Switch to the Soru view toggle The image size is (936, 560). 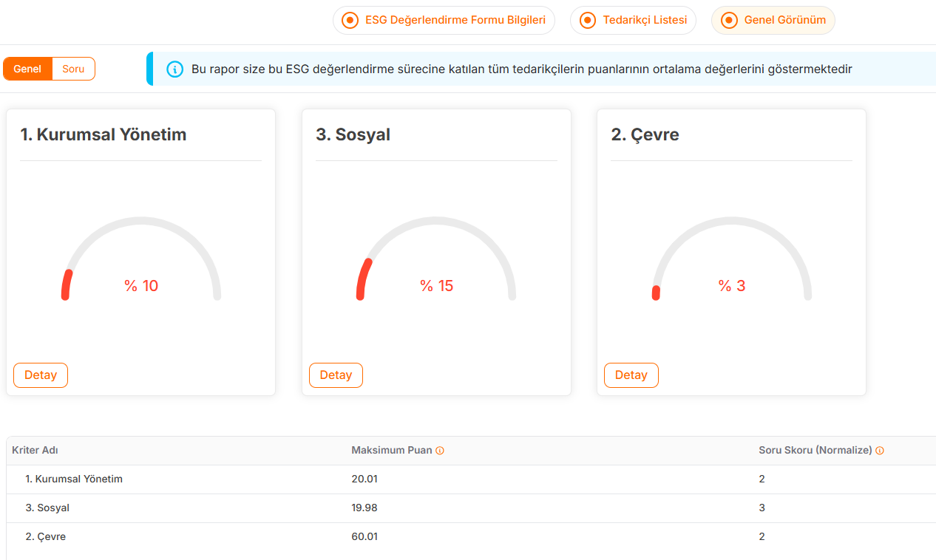tap(73, 69)
